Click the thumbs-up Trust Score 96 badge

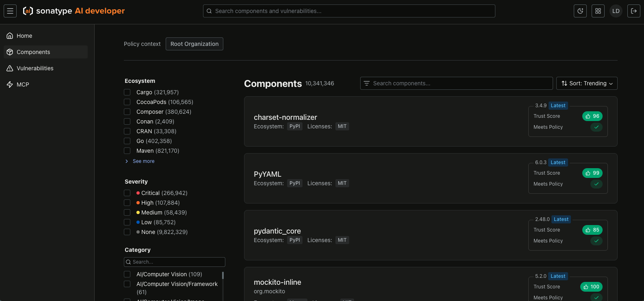[x=592, y=116]
